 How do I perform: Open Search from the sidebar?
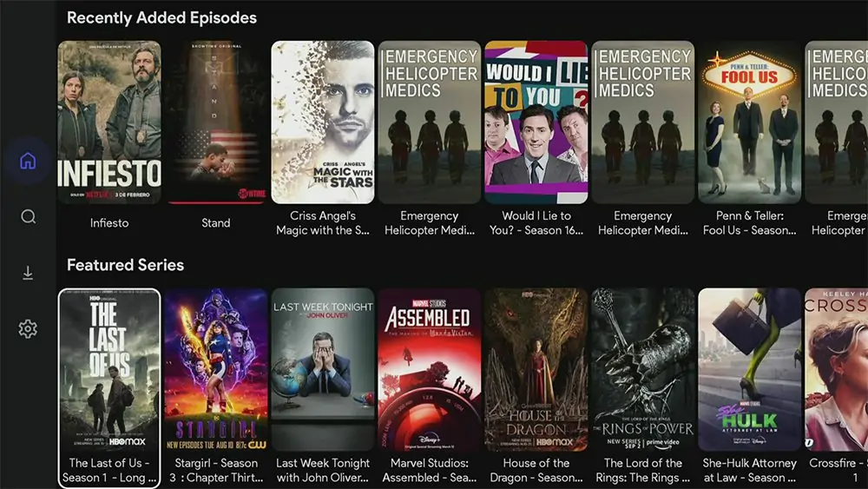[29, 216]
